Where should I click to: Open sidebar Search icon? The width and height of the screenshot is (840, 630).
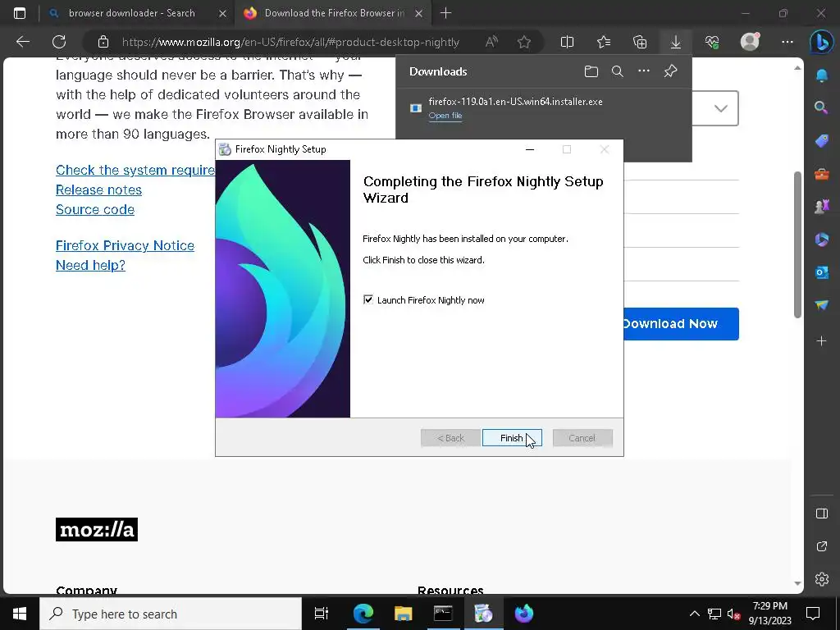[x=822, y=107]
